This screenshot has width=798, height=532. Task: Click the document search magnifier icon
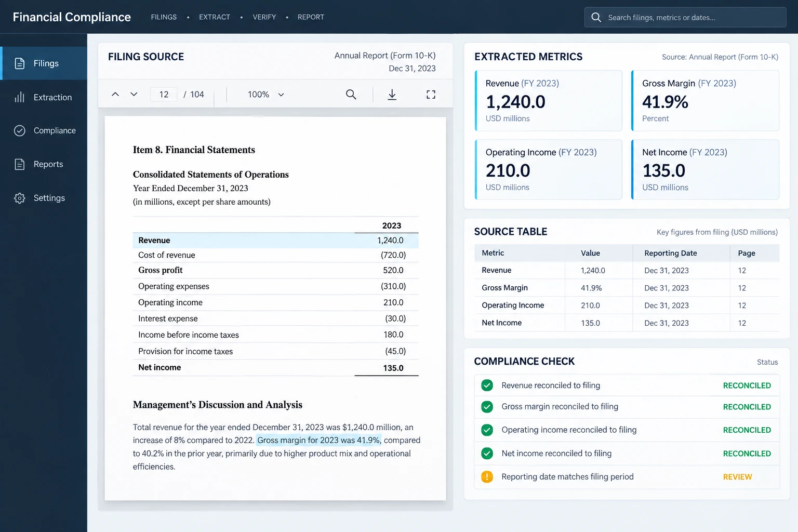coord(351,95)
